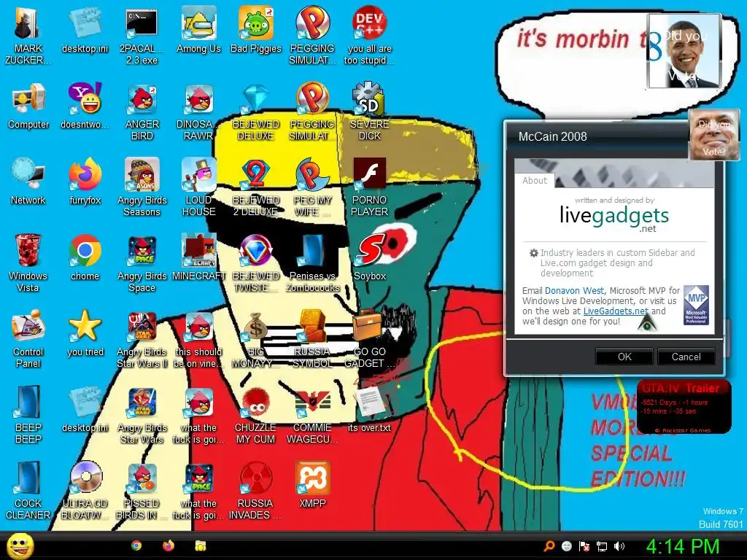Select the About tab in McCain 2008

(535, 181)
